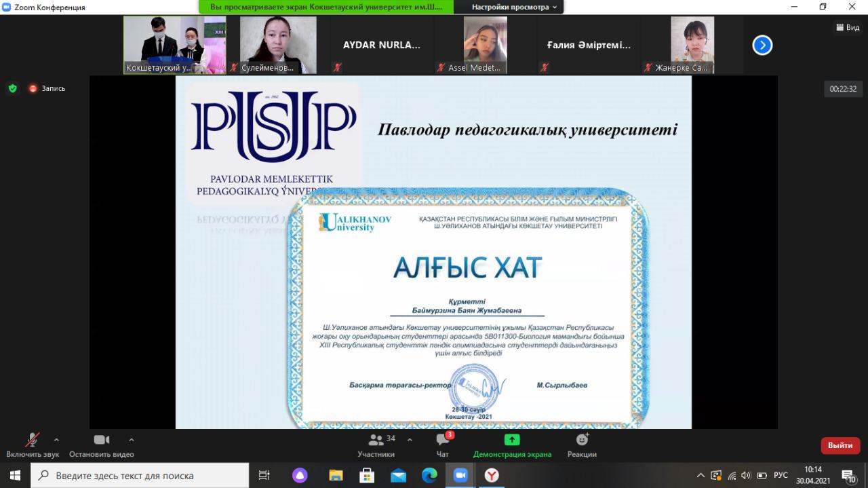
Task: Open the Настройки просмотра dropdown
Action: coord(515,7)
